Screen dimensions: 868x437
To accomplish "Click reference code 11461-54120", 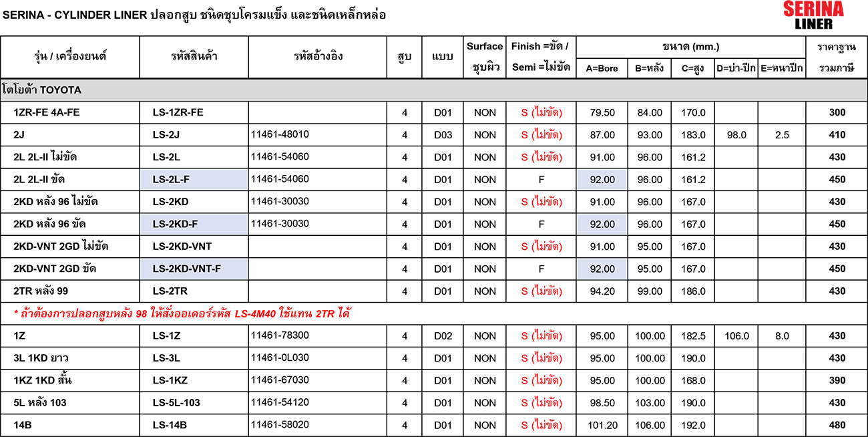I will point(280,402).
